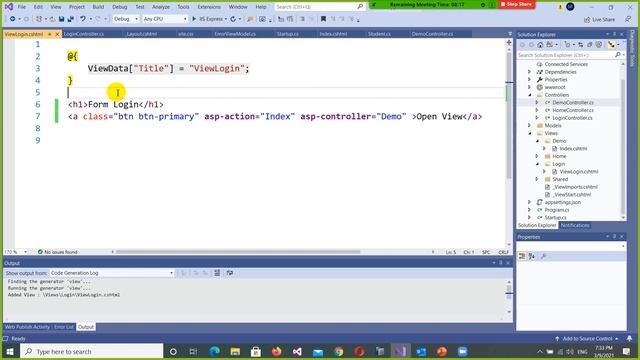Open the Tools menu
The height and width of the screenshot is (360, 640).
click(x=183, y=7)
